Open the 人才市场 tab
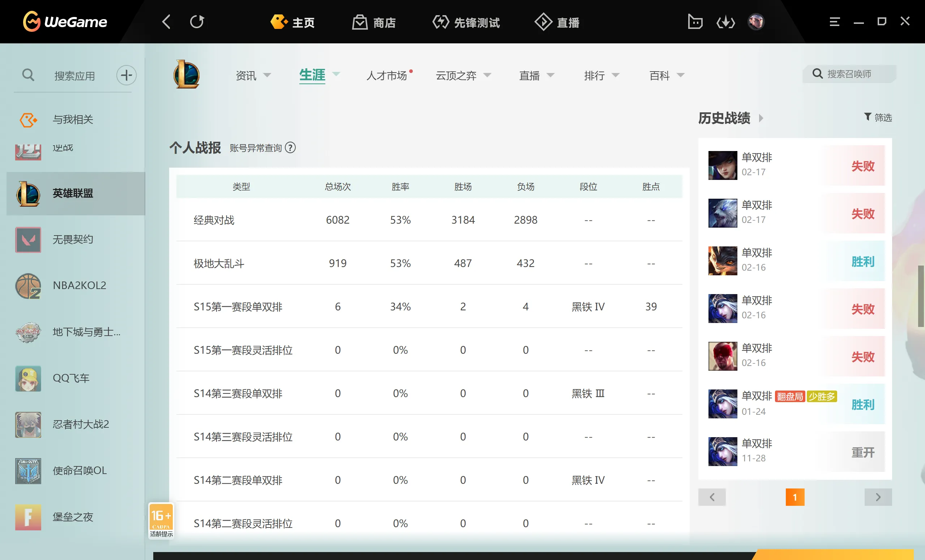Viewport: 925px width, 560px height. [387, 76]
